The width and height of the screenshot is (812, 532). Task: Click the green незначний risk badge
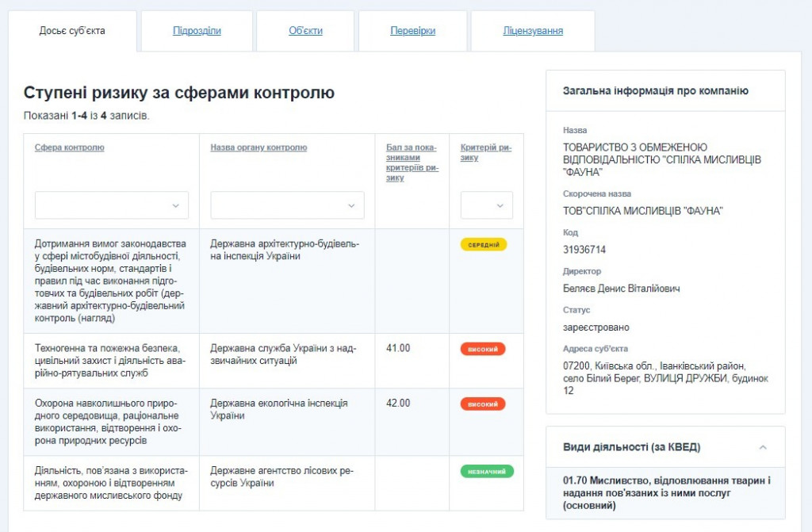click(x=486, y=471)
